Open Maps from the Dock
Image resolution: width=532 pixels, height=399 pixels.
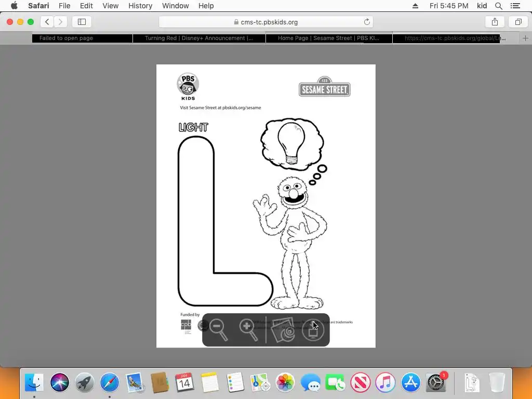[260, 382]
